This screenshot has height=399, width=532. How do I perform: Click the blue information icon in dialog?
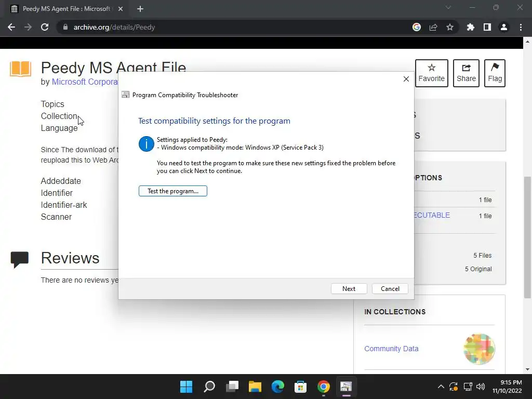click(146, 144)
